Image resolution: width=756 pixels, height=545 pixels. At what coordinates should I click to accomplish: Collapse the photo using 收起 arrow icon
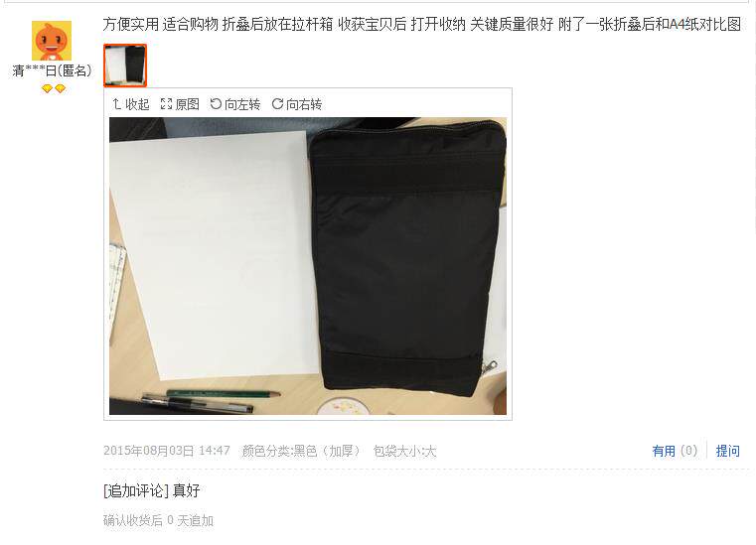click(x=116, y=103)
